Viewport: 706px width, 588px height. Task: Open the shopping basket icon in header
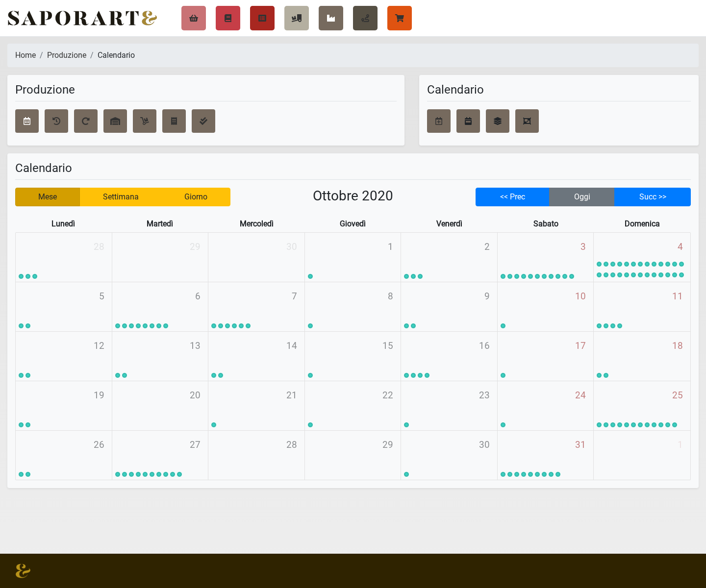[194, 18]
